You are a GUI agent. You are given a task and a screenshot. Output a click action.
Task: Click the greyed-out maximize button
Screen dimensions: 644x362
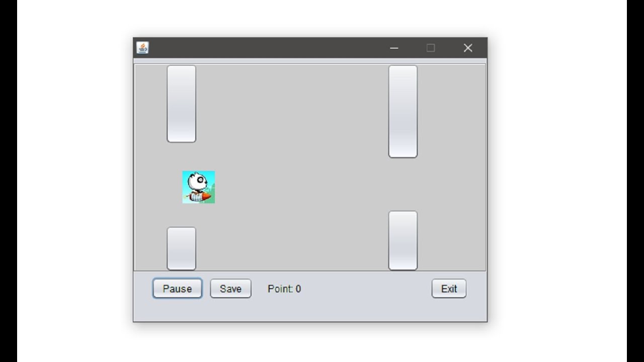(431, 48)
